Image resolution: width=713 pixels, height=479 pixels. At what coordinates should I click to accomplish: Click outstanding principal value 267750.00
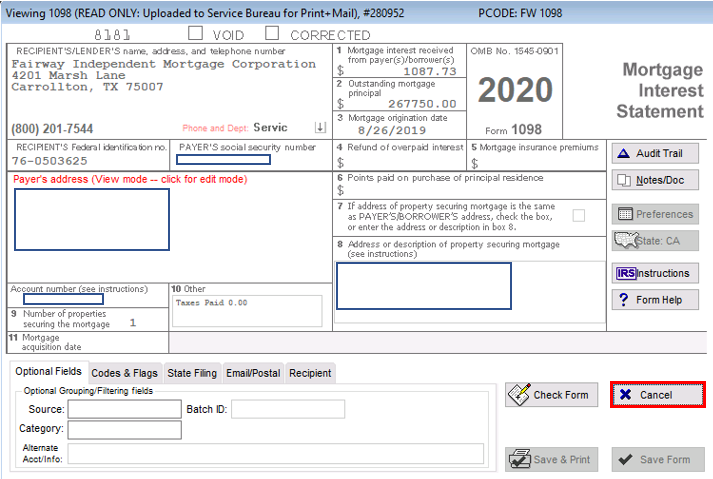click(x=422, y=104)
